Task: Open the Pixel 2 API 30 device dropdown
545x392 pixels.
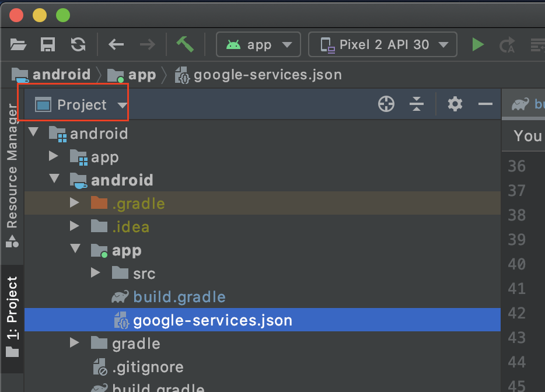Action: (383, 44)
